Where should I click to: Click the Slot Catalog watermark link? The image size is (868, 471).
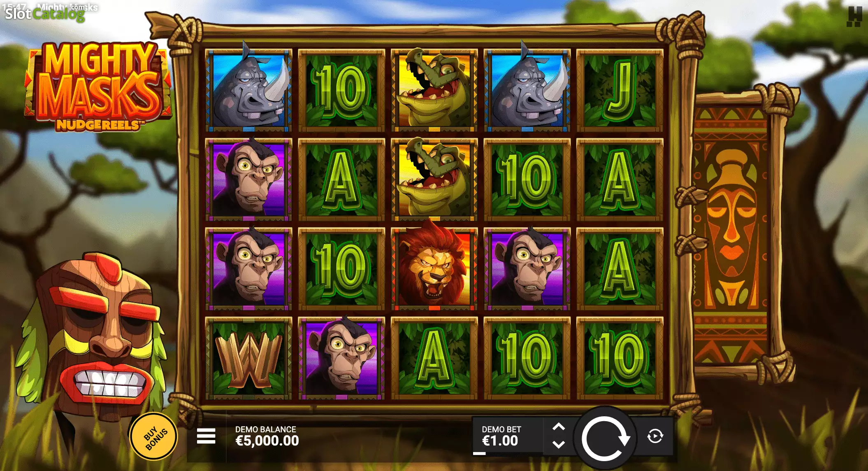click(x=45, y=14)
